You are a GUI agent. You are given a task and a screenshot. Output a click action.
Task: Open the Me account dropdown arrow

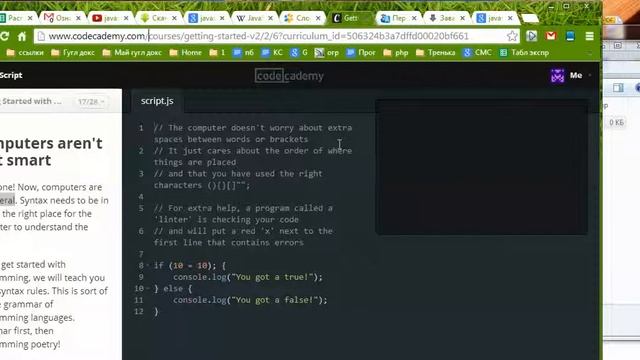click(x=589, y=76)
